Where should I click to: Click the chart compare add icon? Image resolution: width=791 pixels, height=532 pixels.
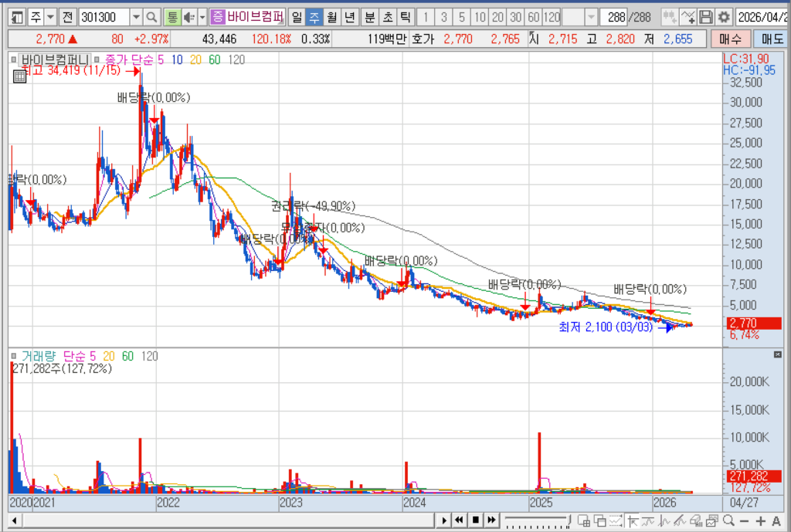670,17
